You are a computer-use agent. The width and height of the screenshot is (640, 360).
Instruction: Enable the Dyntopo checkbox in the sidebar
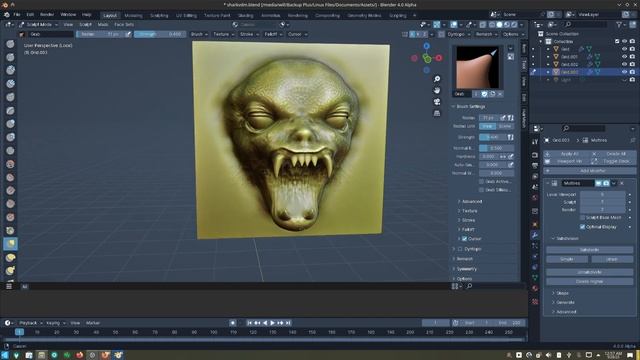pyautogui.click(x=460, y=249)
